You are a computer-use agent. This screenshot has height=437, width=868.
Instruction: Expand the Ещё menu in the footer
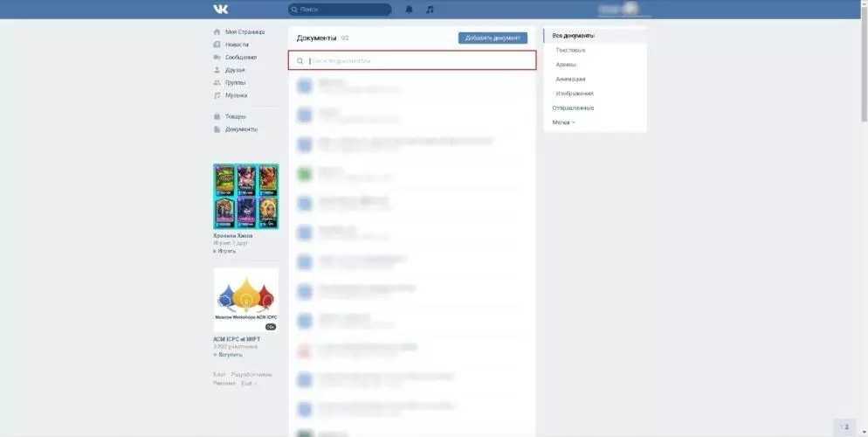click(248, 383)
